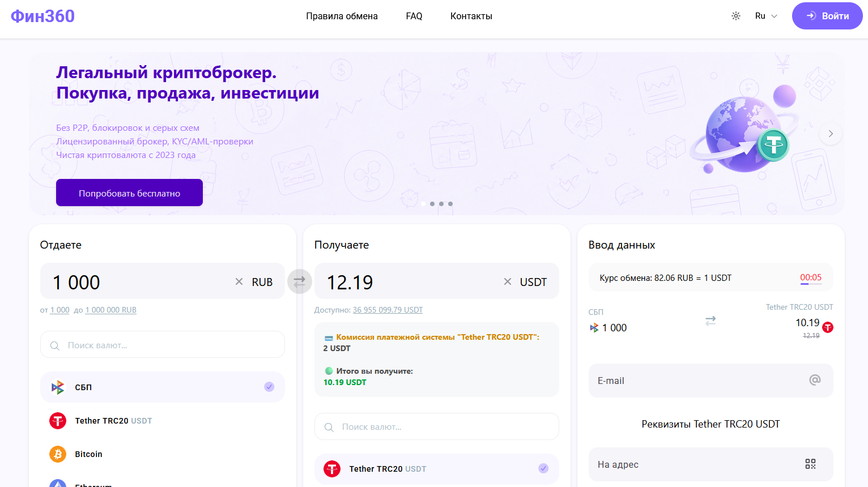The image size is (868, 487).
Task: Click the green dot beside Итого вы получите
Action: [329, 371]
